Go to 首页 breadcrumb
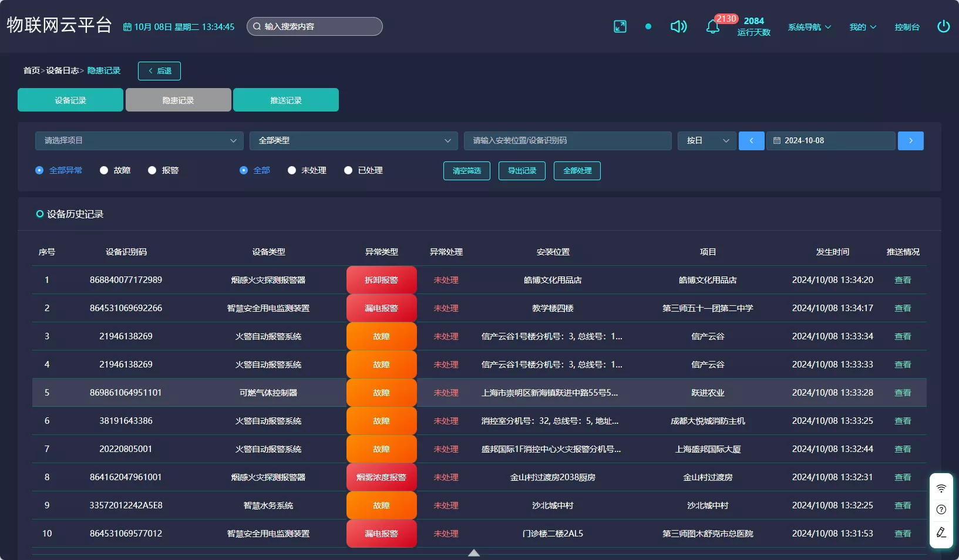The height and width of the screenshot is (560, 959). (x=32, y=70)
